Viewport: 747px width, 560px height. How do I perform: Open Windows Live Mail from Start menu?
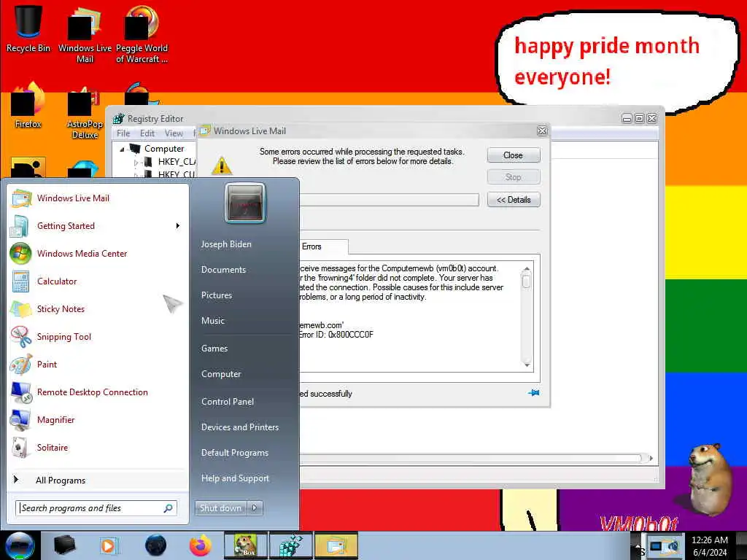(98, 198)
